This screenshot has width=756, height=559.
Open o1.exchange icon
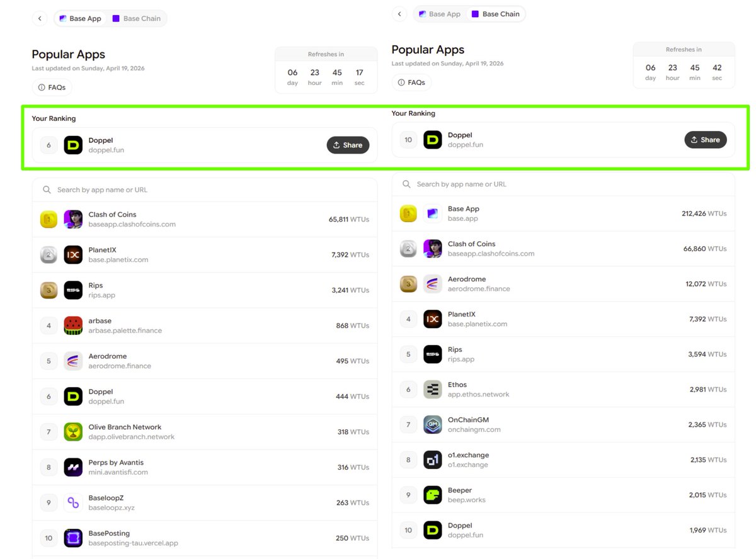(x=433, y=460)
